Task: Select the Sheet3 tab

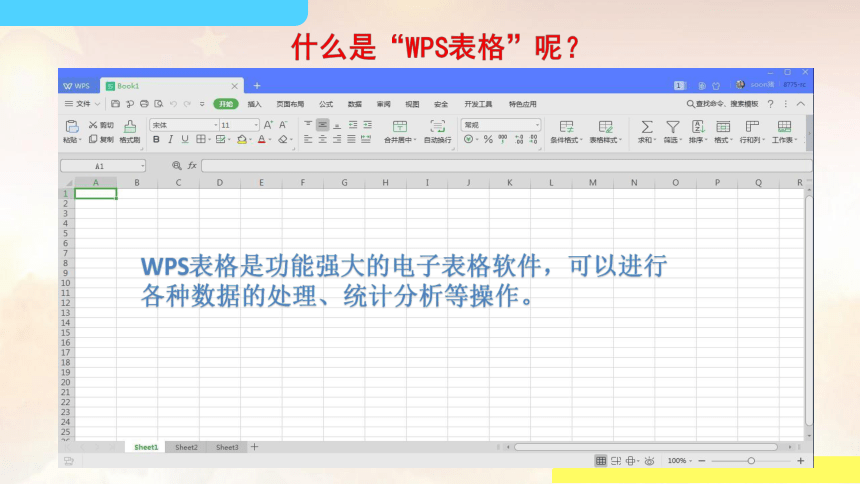Action: pos(227,447)
